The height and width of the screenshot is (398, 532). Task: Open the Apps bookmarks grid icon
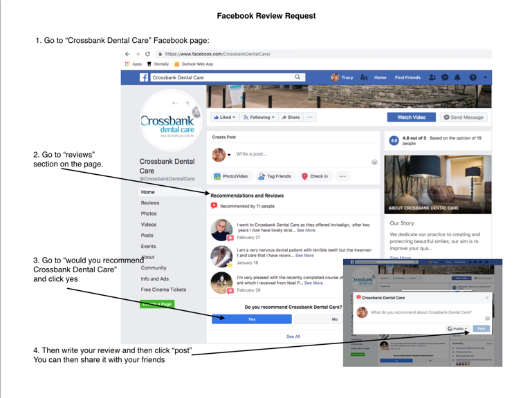[127, 64]
